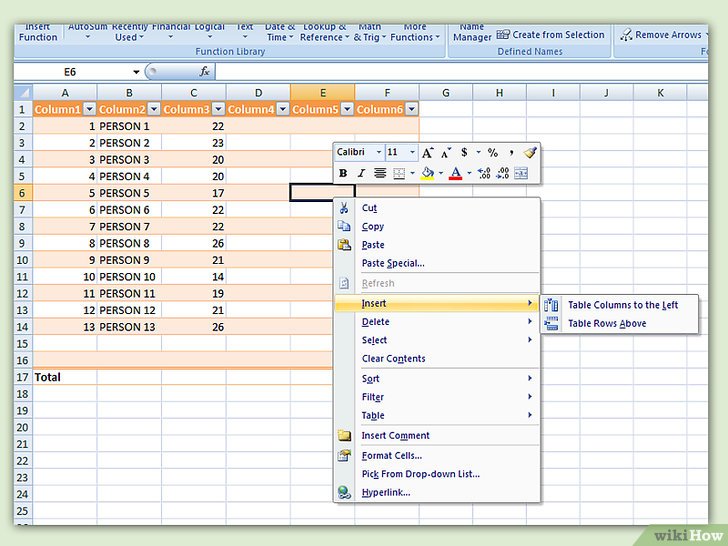Open the Lookup & Reference button
Screen dimensions: 728x546
325,32
